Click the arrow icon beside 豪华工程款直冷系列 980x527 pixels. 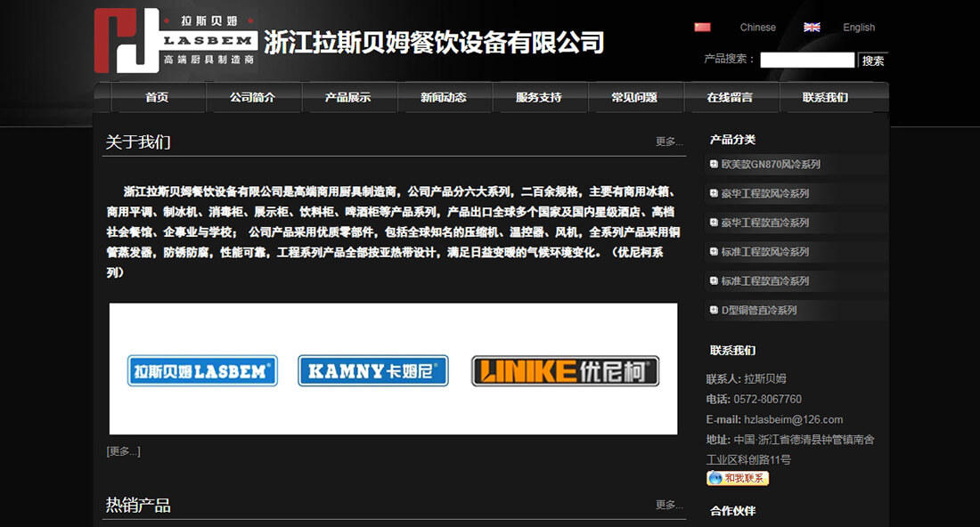coord(712,223)
